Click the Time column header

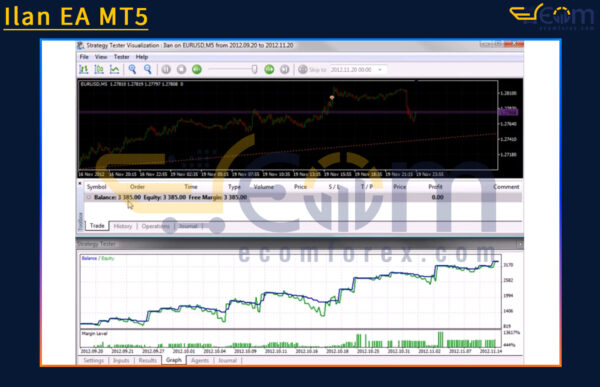[x=191, y=187]
